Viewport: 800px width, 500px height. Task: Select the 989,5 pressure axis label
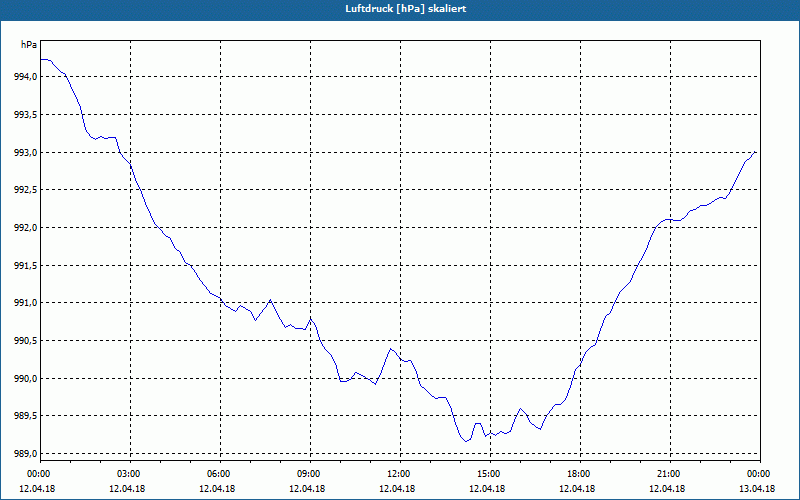point(24,416)
